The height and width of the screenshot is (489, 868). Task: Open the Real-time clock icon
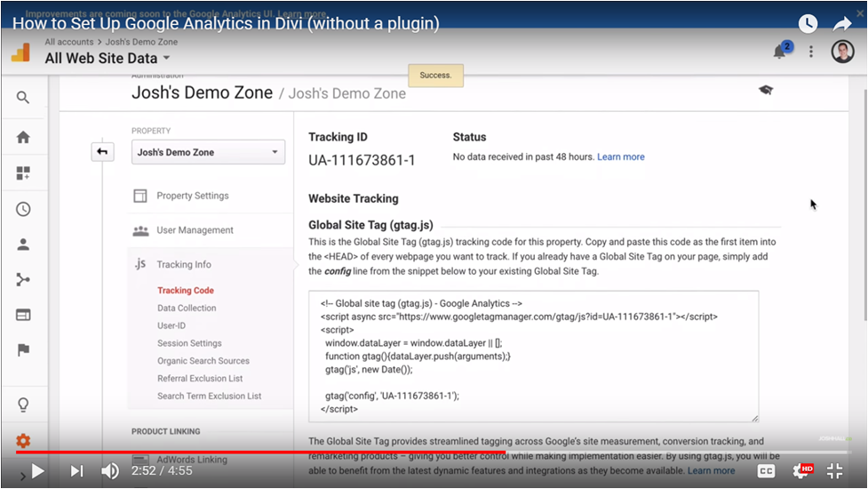click(23, 210)
